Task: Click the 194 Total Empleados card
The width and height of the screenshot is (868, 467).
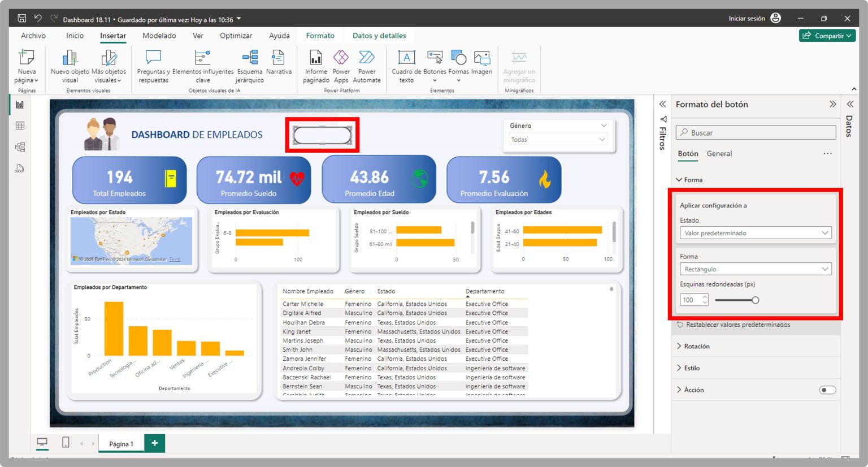Action: [x=129, y=180]
